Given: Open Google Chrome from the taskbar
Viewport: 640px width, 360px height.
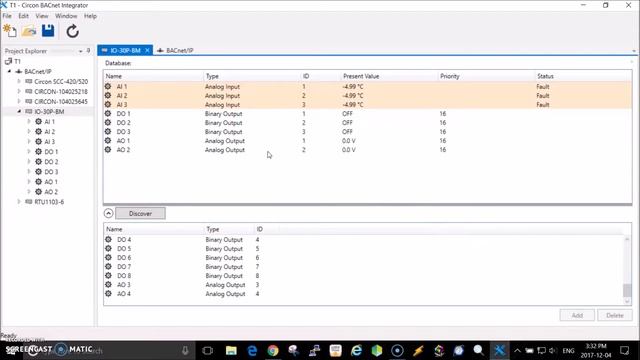Looking at the screenshot, I should tap(273, 350).
